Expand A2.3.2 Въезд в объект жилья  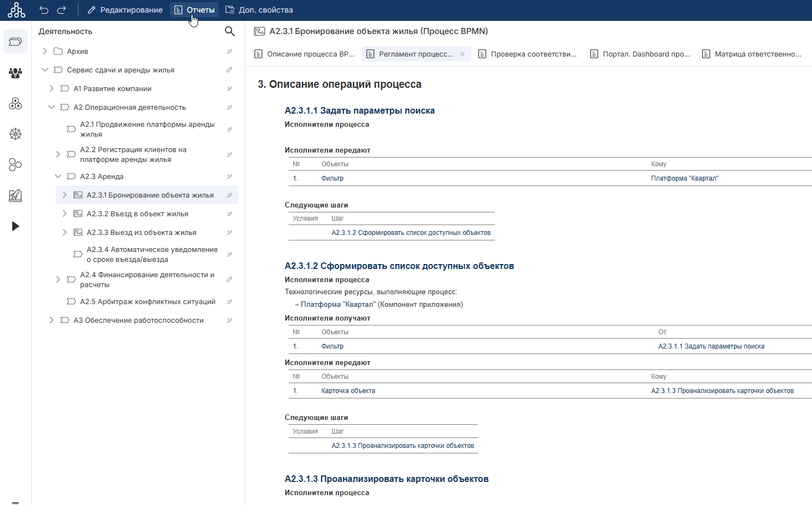[65, 214]
